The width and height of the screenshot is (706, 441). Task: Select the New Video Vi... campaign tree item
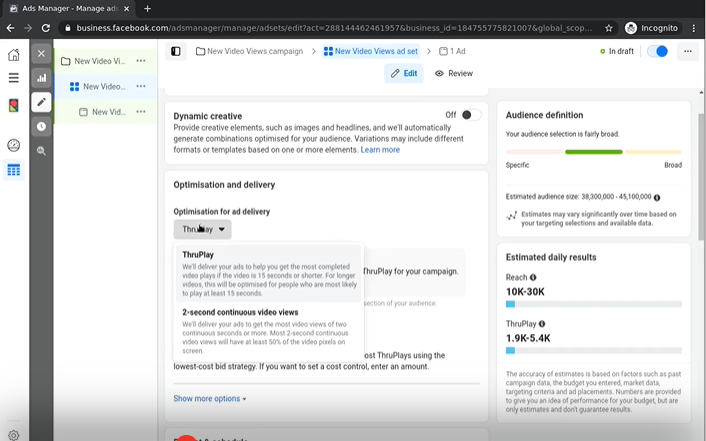105,61
